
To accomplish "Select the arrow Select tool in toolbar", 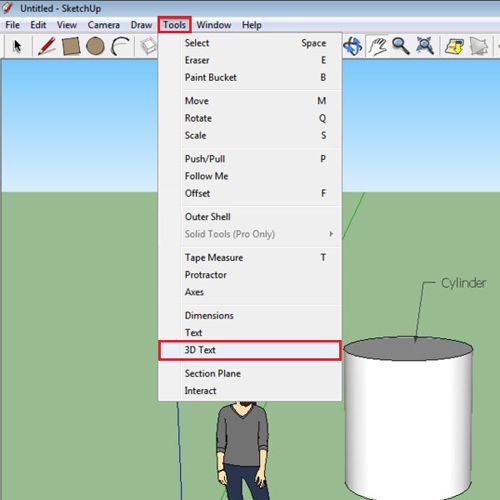I will pos(17,46).
